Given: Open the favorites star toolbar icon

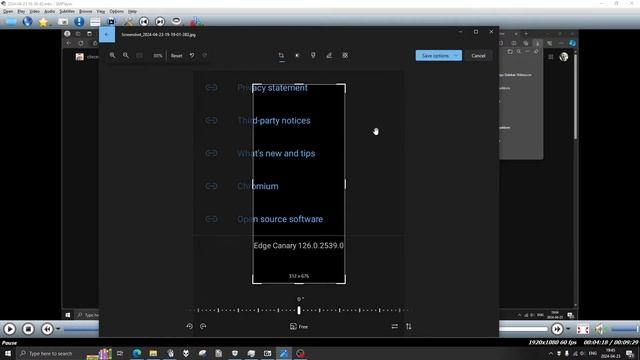Looking at the screenshot, I should click(43, 22).
